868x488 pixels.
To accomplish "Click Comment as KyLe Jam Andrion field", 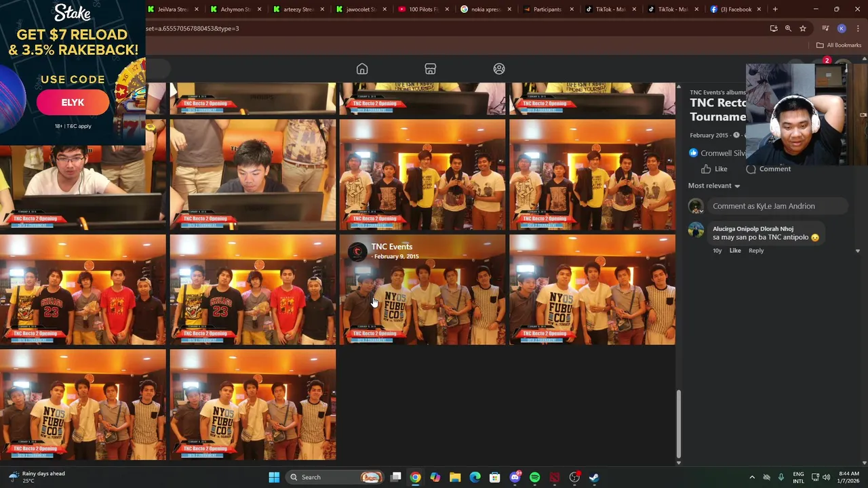I will click(x=778, y=206).
